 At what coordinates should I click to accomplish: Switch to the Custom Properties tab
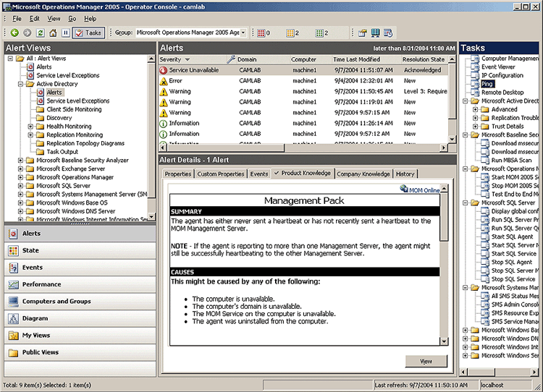[x=221, y=174]
